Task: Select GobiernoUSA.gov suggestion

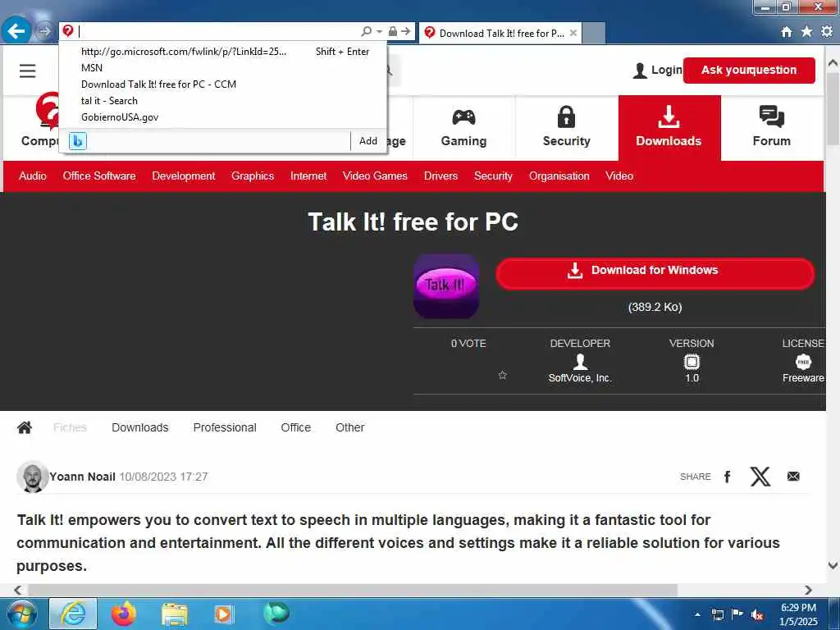Action: 225,116
